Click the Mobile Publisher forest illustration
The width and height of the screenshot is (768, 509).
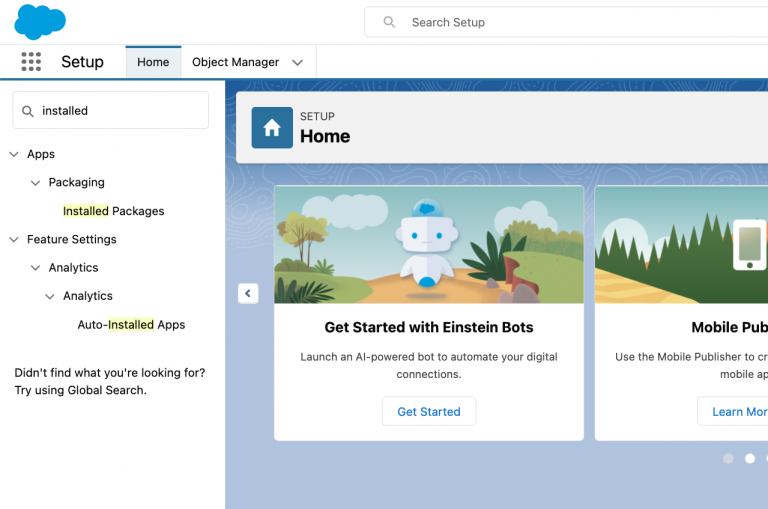(x=681, y=244)
